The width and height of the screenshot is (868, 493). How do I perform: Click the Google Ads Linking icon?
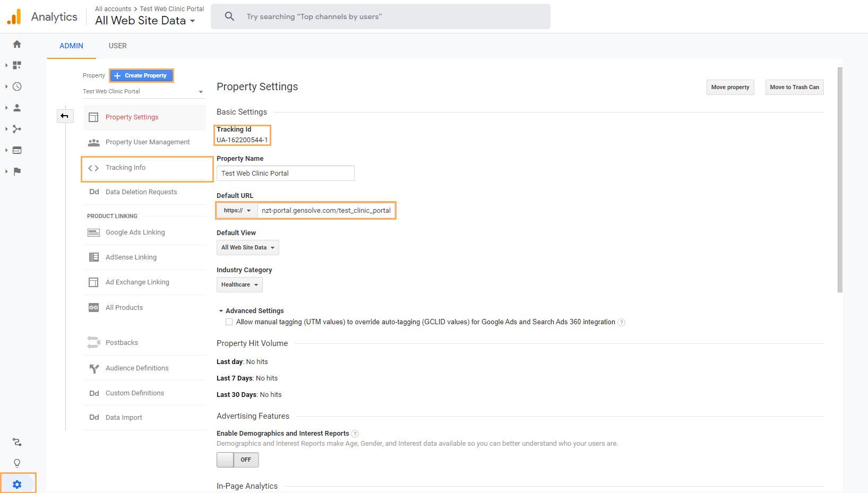(x=93, y=232)
